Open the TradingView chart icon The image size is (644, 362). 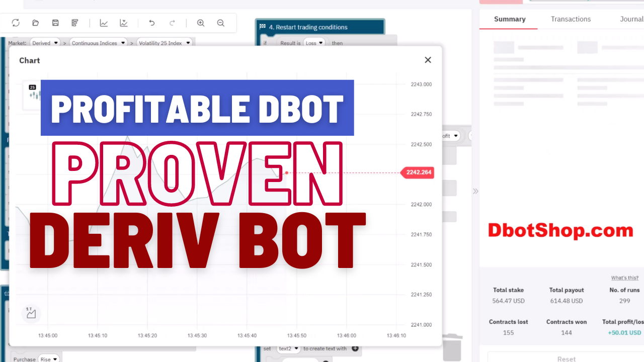(x=124, y=23)
